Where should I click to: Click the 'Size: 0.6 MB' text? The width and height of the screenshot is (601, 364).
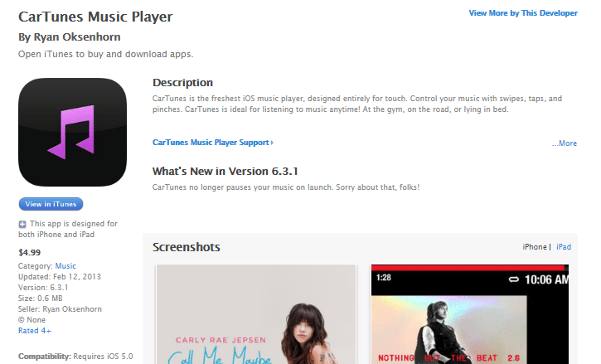(41, 298)
